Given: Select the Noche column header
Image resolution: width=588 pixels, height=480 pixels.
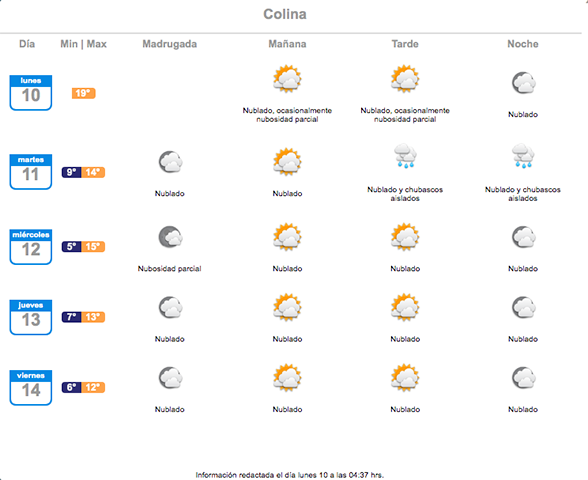Looking at the screenshot, I should (x=523, y=44).
